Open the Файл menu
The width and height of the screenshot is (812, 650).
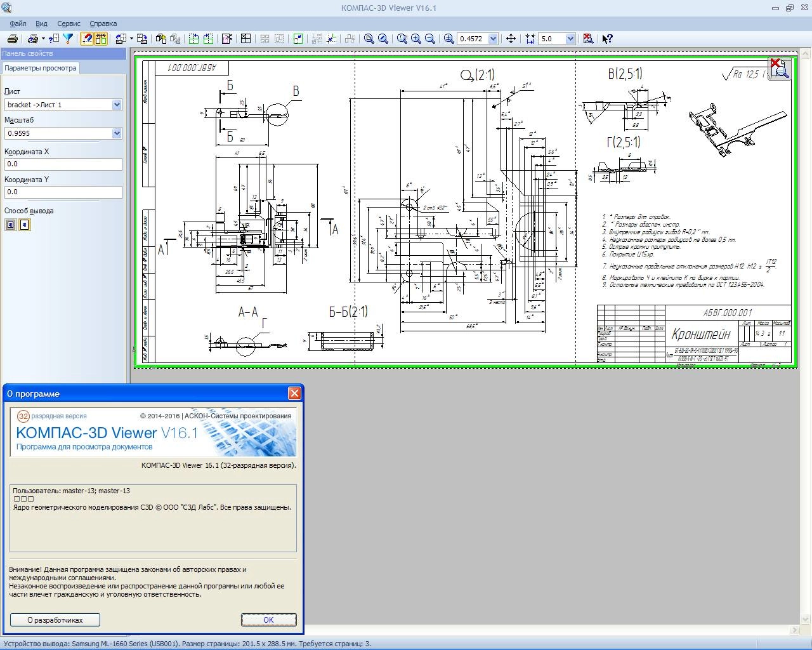point(18,23)
